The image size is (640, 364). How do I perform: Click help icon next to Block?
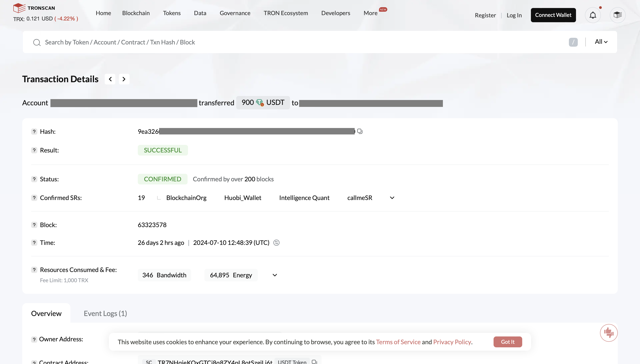[x=34, y=225]
